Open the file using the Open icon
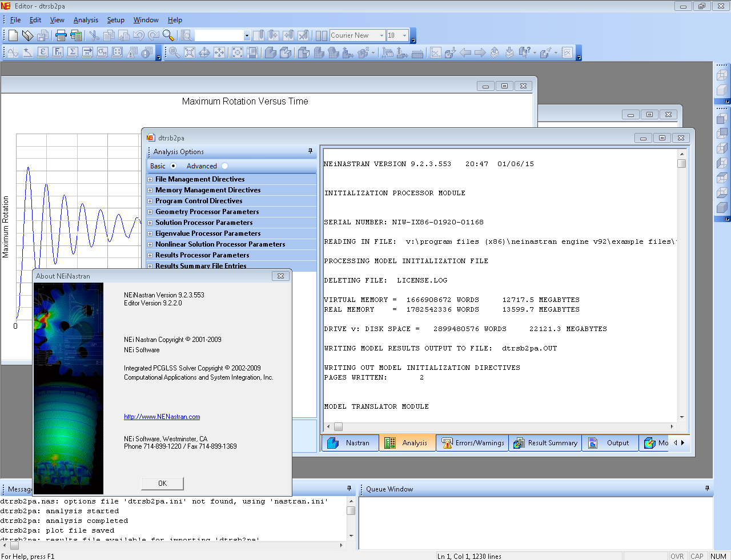Image resolution: width=731 pixels, height=560 pixels. pyautogui.click(x=27, y=35)
